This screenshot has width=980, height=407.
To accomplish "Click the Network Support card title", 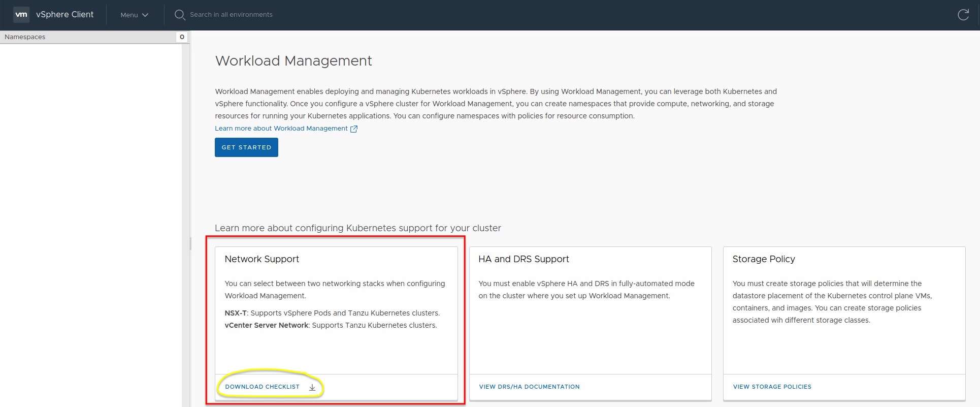I will click(262, 259).
